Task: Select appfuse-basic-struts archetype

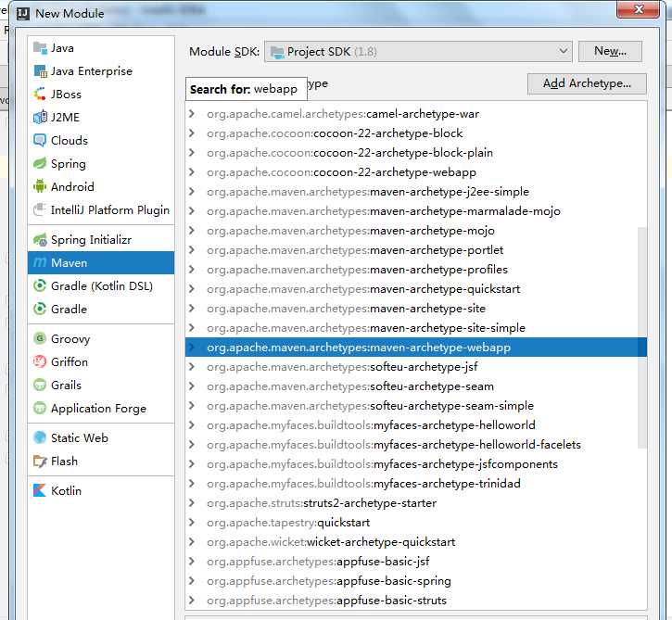Action: (x=416, y=601)
